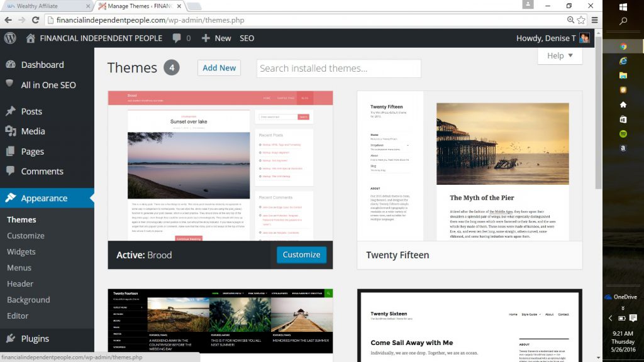Bookmark page with star icon

pyautogui.click(x=581, y=19)
